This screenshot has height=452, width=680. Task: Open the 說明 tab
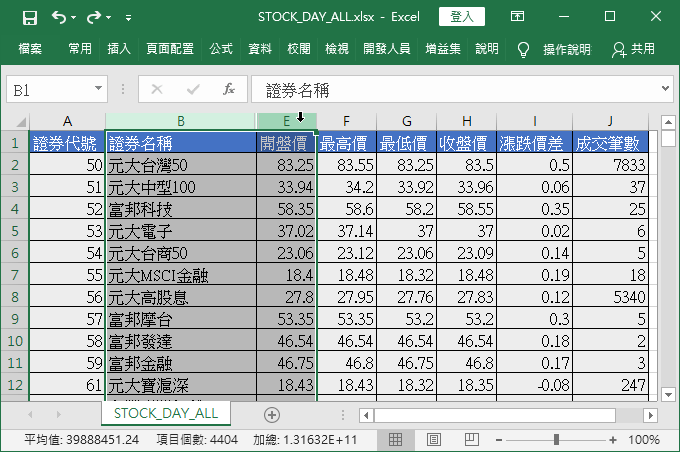coord(487,49)
